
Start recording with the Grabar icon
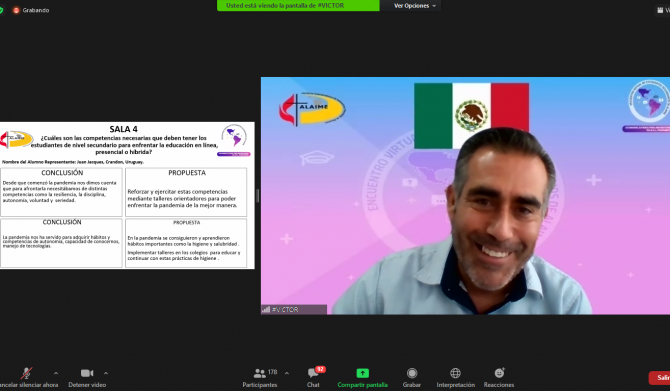click(412, 373)
